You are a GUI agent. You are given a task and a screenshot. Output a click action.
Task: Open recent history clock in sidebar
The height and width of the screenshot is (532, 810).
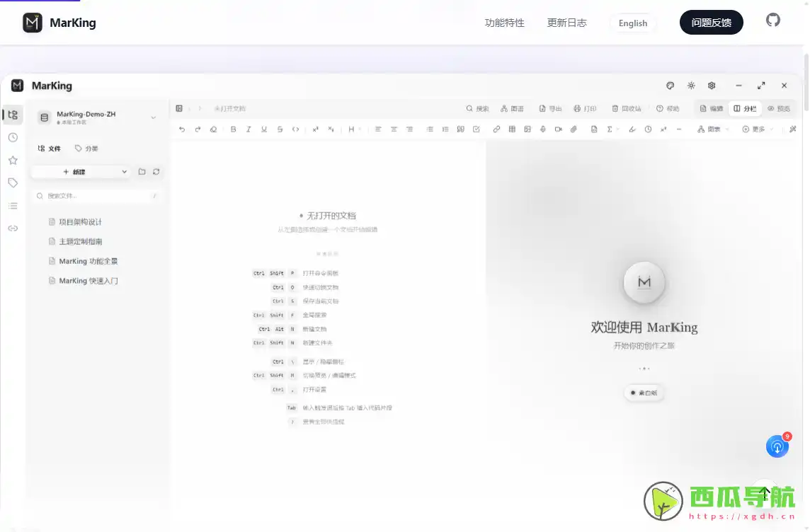pos(13,138)
